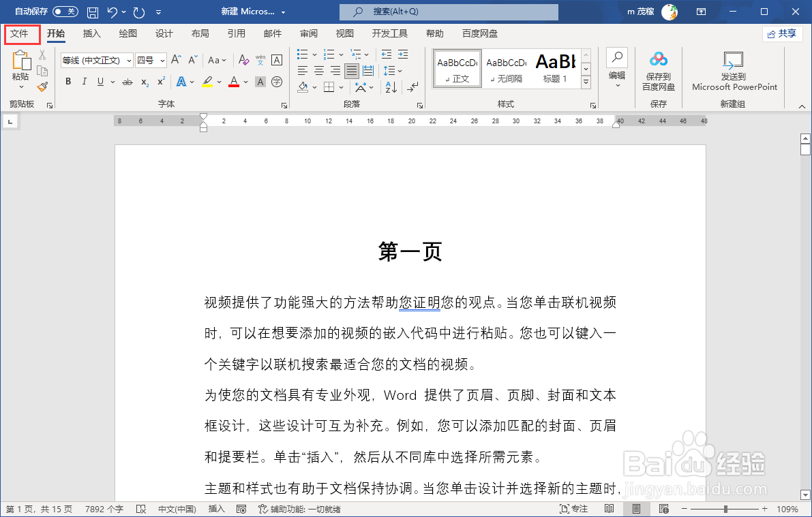Click the Undo arrow icon
The image size is (812, 517).
tap(112, 12)
